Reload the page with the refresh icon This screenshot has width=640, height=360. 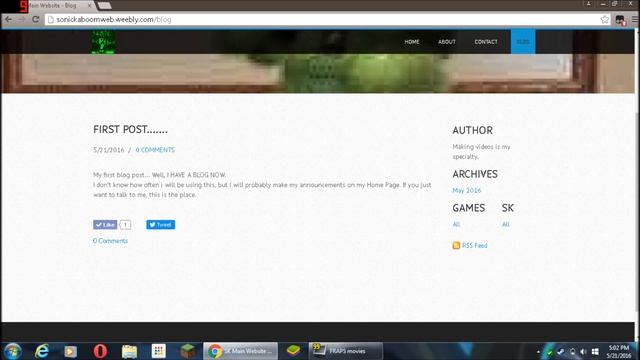[x=36, y=19]
